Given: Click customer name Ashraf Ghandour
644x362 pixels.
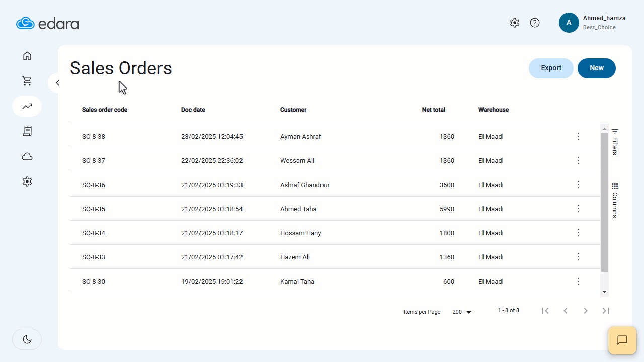Looking at the screenshot, I should tap(305, 185).
